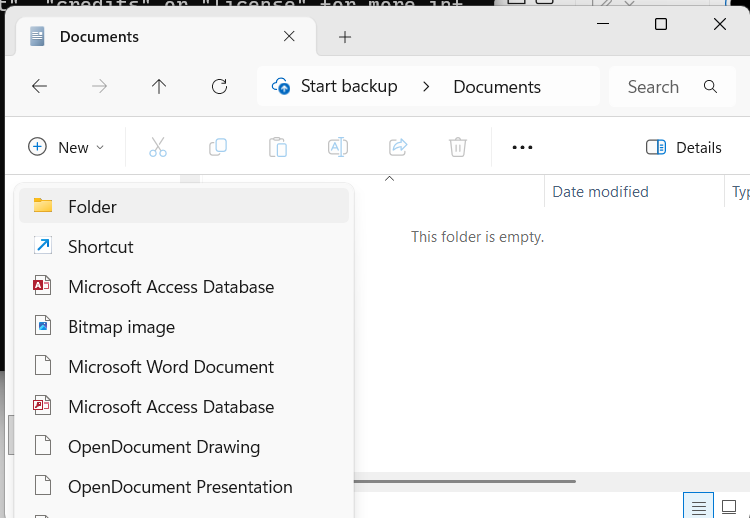Click the OneDrive cloud backup icon
This screenshot has height=518, width=750.
281,87
